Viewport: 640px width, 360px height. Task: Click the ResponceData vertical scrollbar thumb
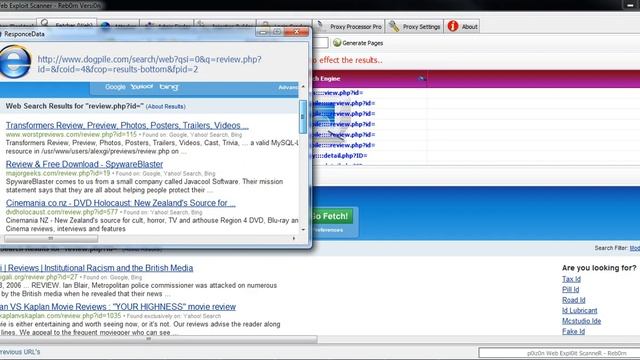(x=303, y=116)
